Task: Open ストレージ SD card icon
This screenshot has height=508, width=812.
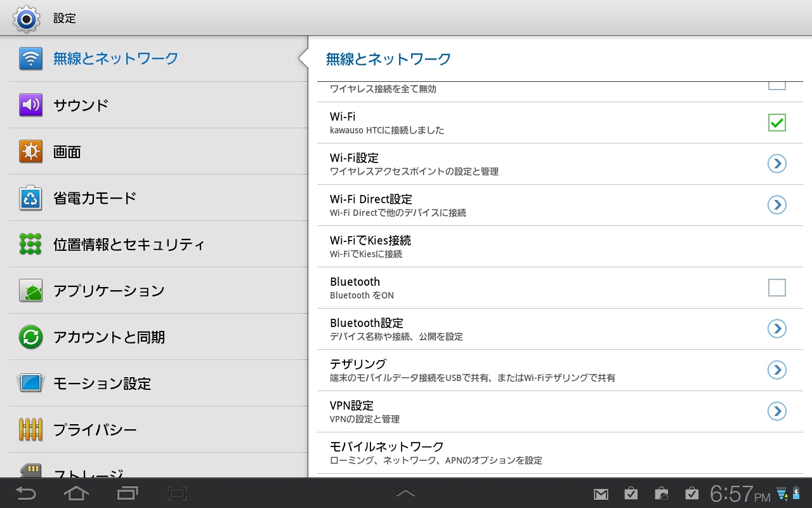Action: pyautogui.click(x=30, y=471)
